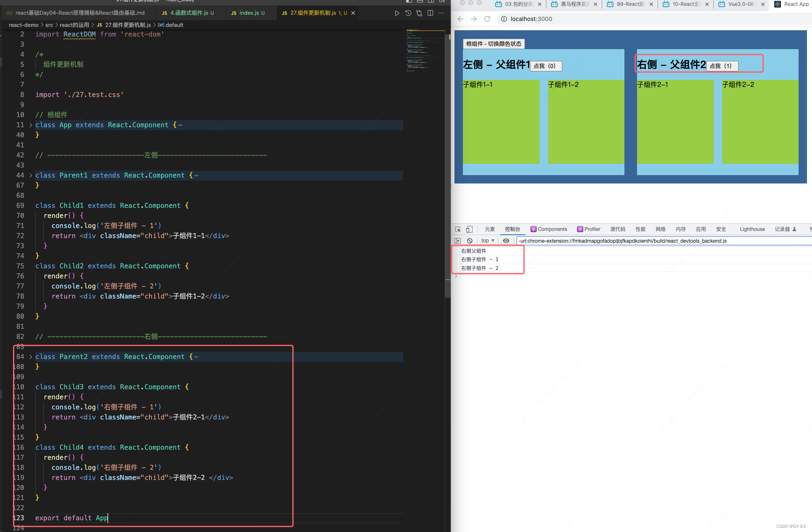Click react的运用 in the breadcrumb

point(74,25)
